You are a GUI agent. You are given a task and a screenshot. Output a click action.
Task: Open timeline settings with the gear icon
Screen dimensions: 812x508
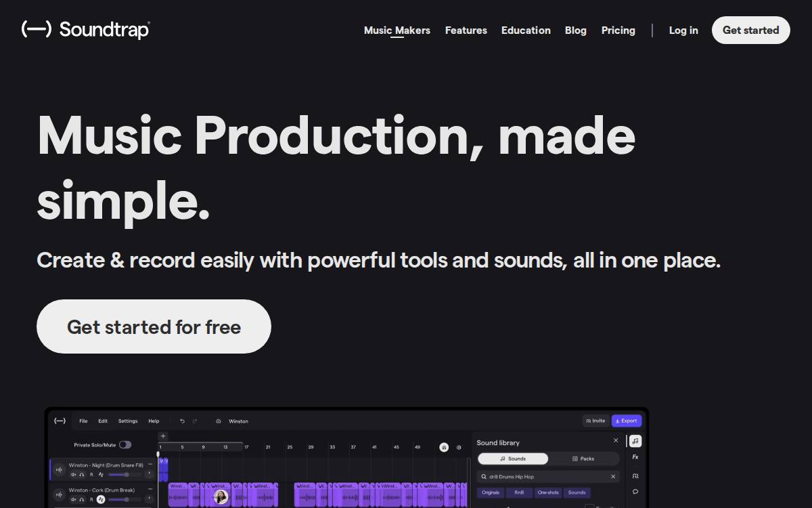tap(459, 447)
